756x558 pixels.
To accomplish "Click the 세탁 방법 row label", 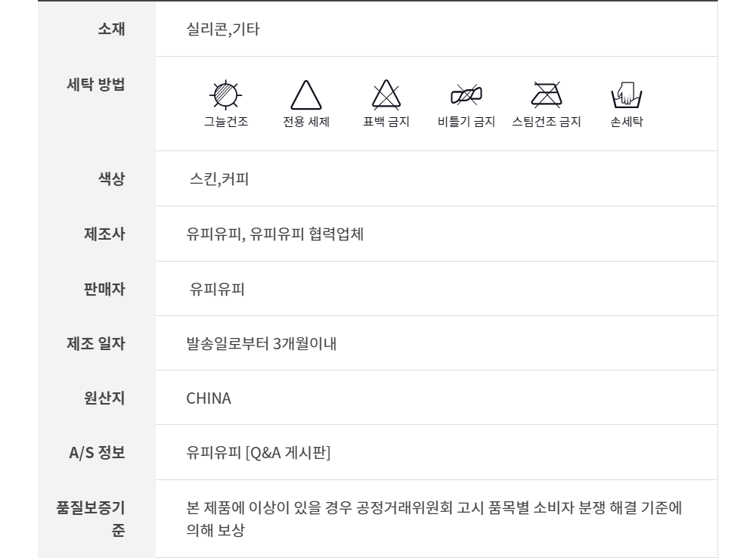I will (96, 84).
